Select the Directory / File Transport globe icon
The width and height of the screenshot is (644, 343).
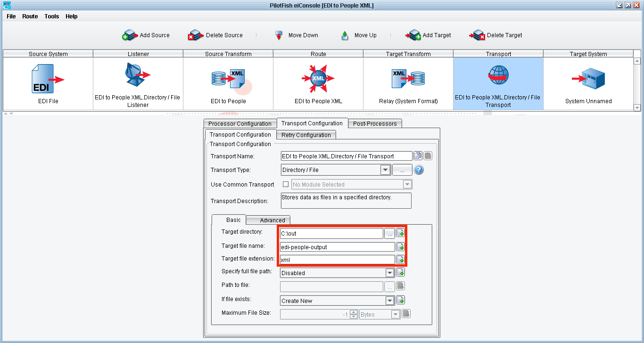(x=498, y=75)
